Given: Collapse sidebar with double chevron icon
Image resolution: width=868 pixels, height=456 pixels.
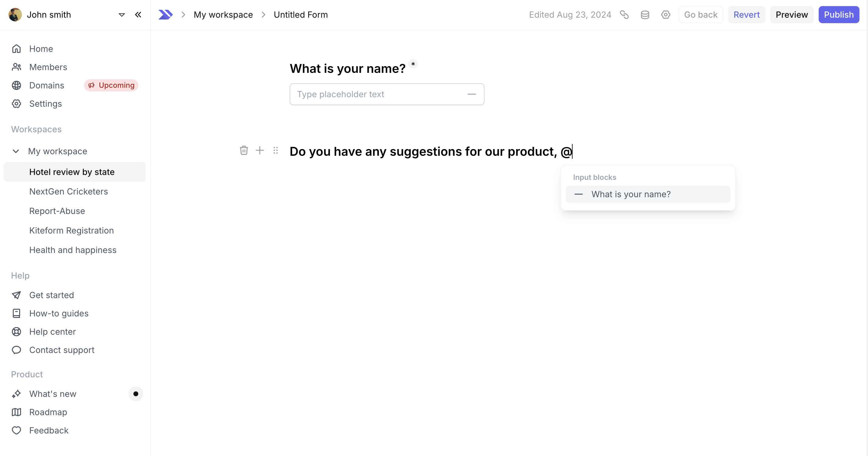Looking at the screenshot, I should click(138, 15).
